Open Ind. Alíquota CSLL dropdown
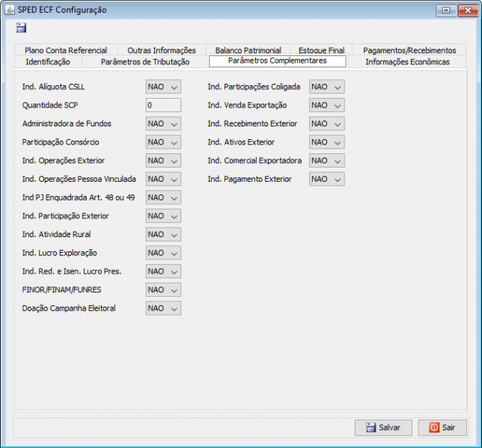 [163, 87]
